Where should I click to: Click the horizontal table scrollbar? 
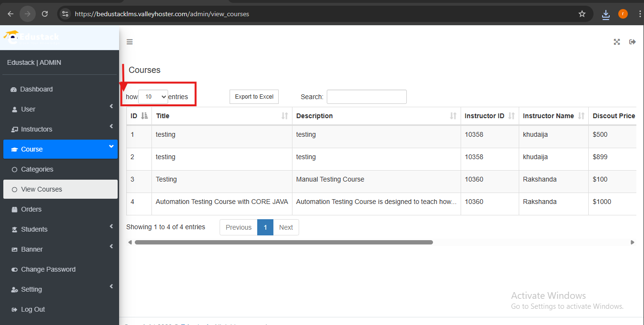pos(284,242)
